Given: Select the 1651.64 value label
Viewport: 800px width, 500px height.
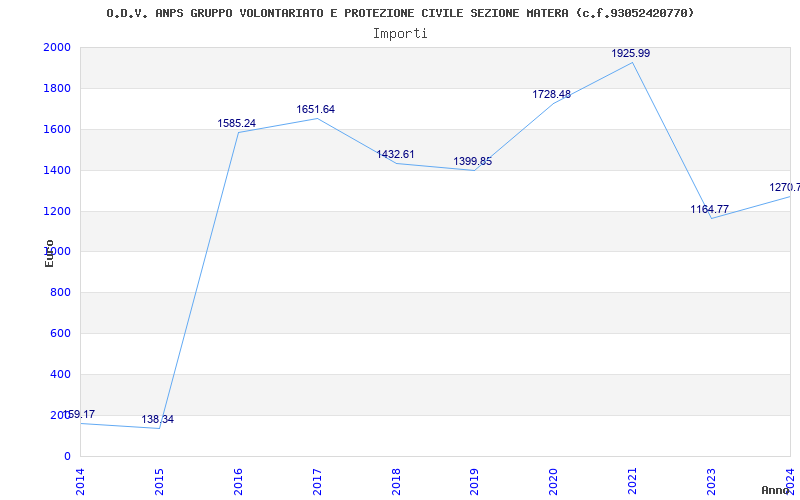Looking at the screenshot, I should 315,110.
